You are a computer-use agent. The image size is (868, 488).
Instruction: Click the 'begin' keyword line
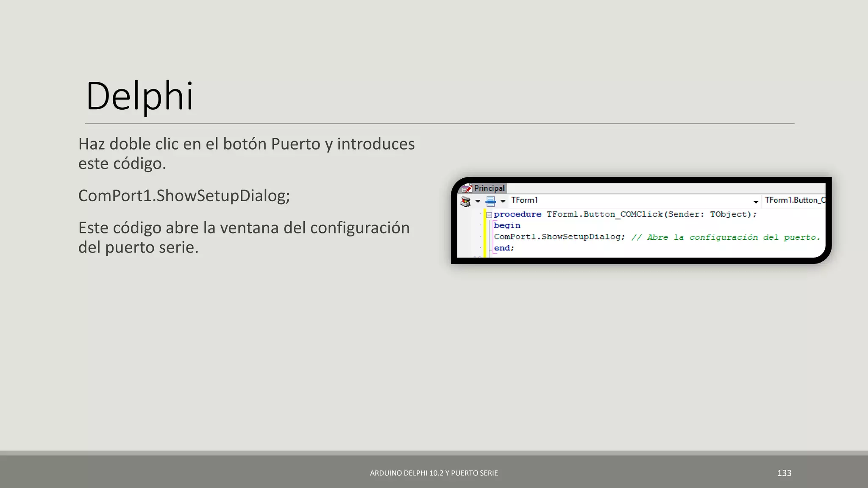pyautogui.click(x=507, y=225)
